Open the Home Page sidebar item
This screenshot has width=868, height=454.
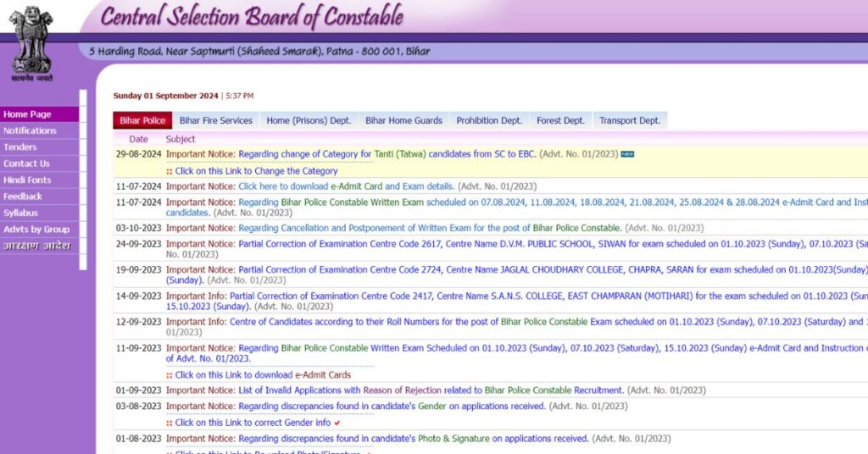[x=39, y=114]
